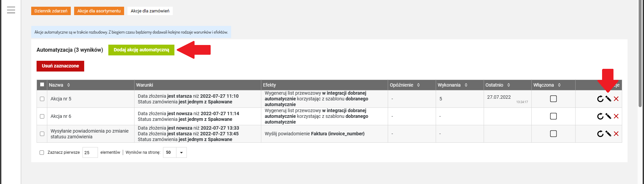Sort table by Wykonania column

point(466,85)
